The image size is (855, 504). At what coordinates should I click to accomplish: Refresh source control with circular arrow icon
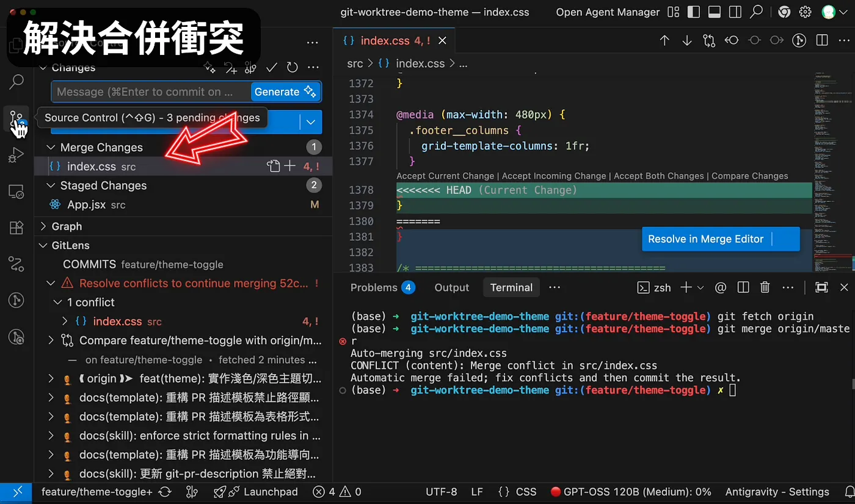click(293, 67)
